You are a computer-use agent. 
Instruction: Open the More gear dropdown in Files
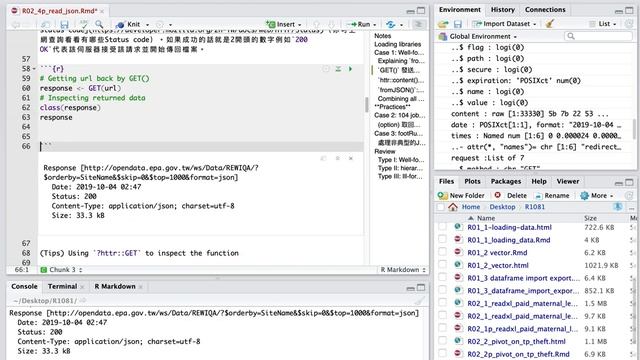pos(596,196)
